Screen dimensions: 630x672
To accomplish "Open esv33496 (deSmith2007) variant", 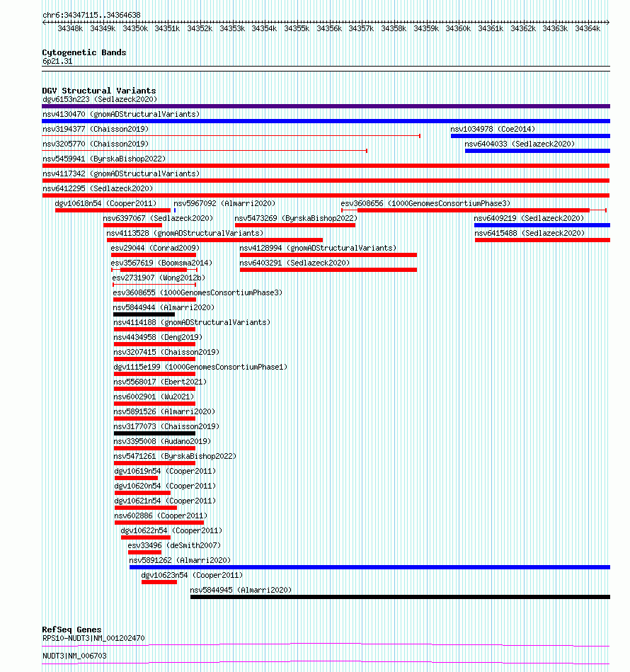I will (174, 545).
